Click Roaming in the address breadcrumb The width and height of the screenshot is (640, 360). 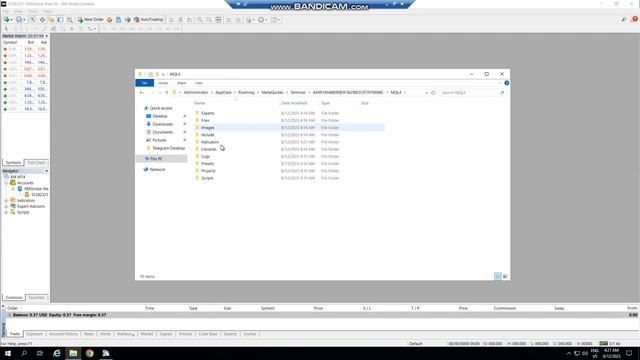click(x=246, y=93)
